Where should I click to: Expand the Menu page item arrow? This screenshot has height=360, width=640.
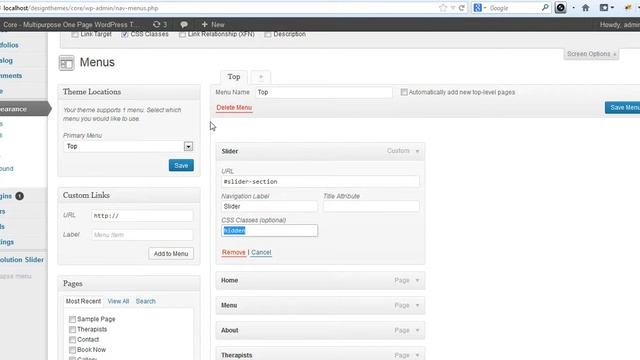pos(417,305)
